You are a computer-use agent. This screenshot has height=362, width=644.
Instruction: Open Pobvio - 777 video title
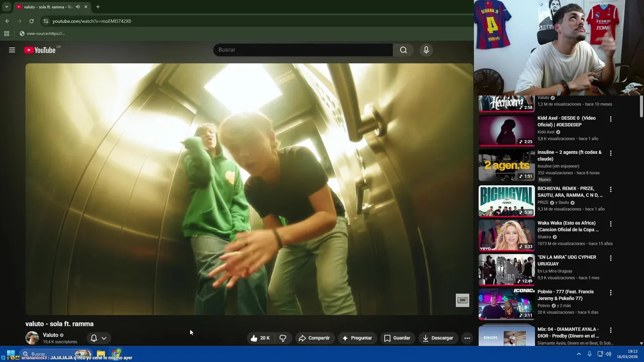pos(566,295)
